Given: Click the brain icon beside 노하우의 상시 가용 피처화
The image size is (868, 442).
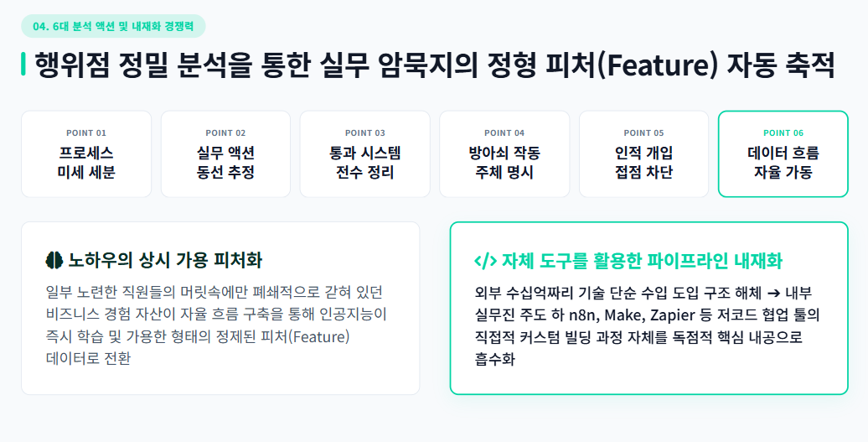Looking at the screenshot, I should 54,260.
